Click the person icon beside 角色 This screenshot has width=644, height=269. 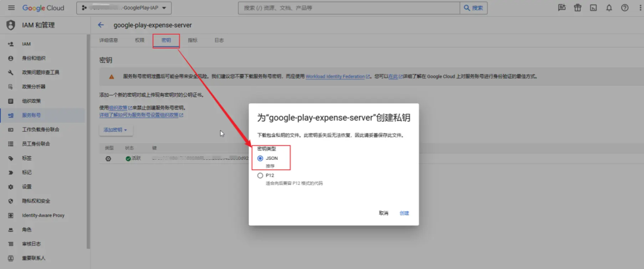[x=11, y=230]
